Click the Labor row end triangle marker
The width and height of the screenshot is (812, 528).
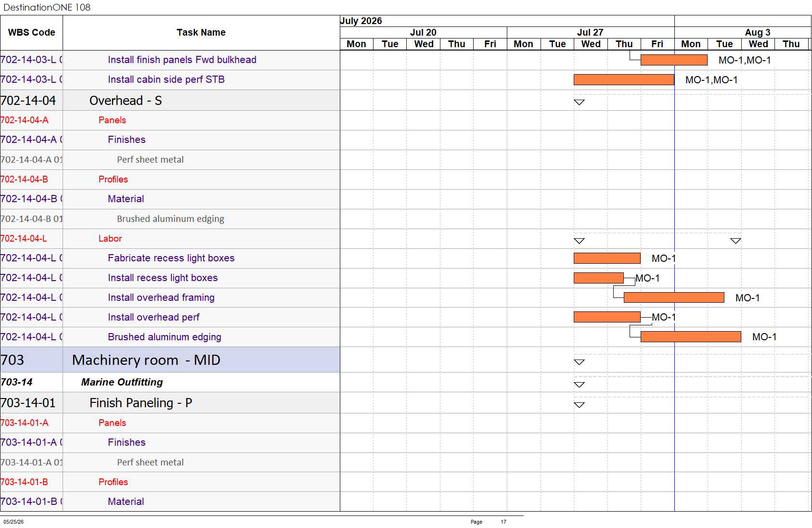pos(735,241)
